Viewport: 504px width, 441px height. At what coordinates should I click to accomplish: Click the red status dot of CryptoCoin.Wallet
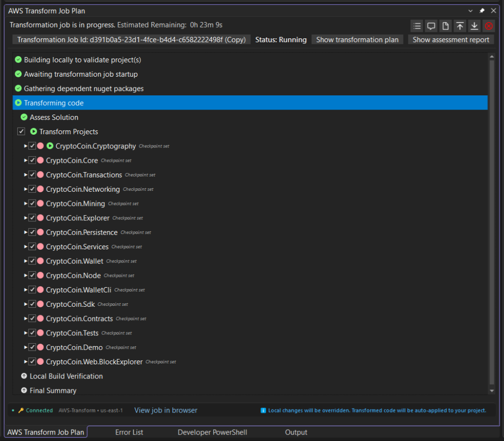point(40,261)
